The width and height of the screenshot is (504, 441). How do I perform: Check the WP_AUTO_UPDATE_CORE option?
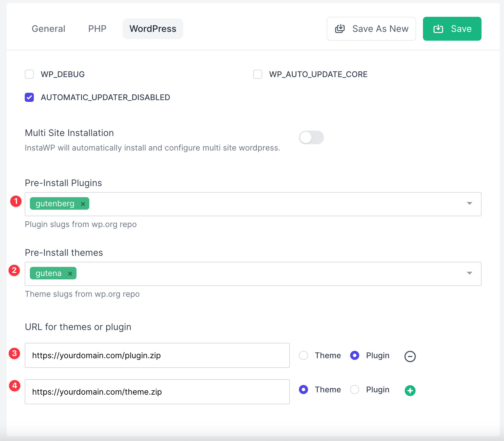coord(258,74)
